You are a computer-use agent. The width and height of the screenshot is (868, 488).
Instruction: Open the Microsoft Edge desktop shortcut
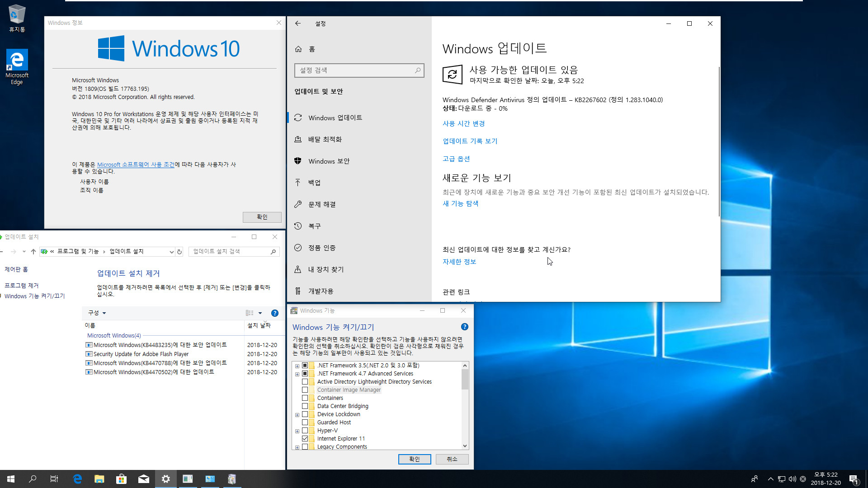coord(17,67)
